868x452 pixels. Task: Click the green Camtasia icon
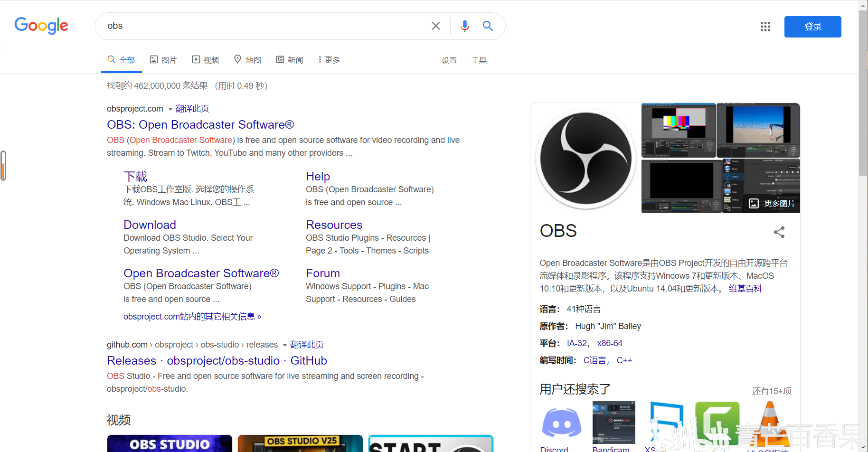coord(717,423)
